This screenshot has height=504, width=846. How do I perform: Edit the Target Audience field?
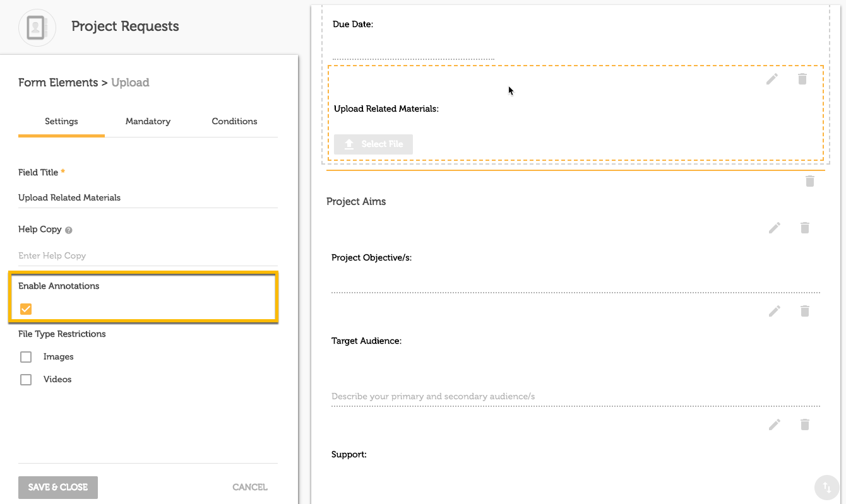tap(775, 311)
